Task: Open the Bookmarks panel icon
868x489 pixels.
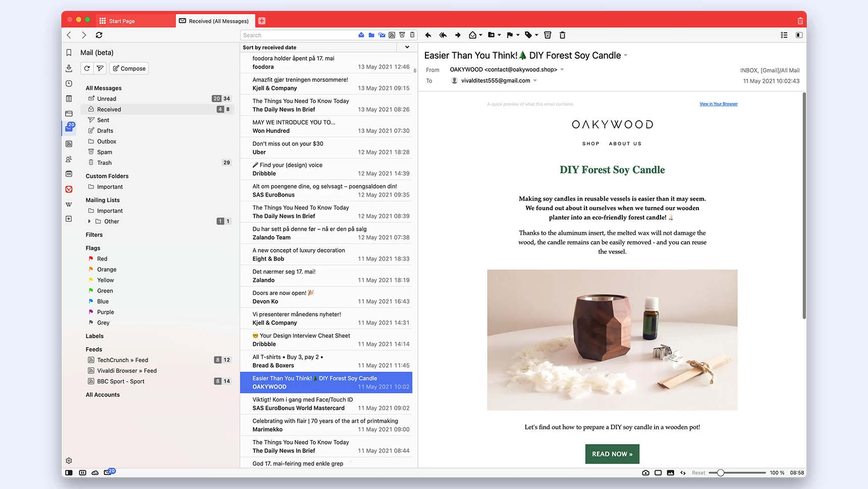Action: [69, 53]
